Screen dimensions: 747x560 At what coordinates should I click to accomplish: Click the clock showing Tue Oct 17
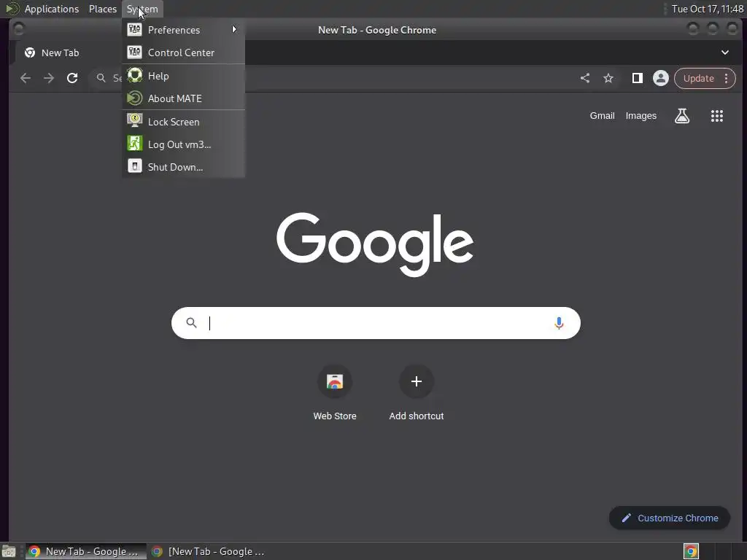707,9
